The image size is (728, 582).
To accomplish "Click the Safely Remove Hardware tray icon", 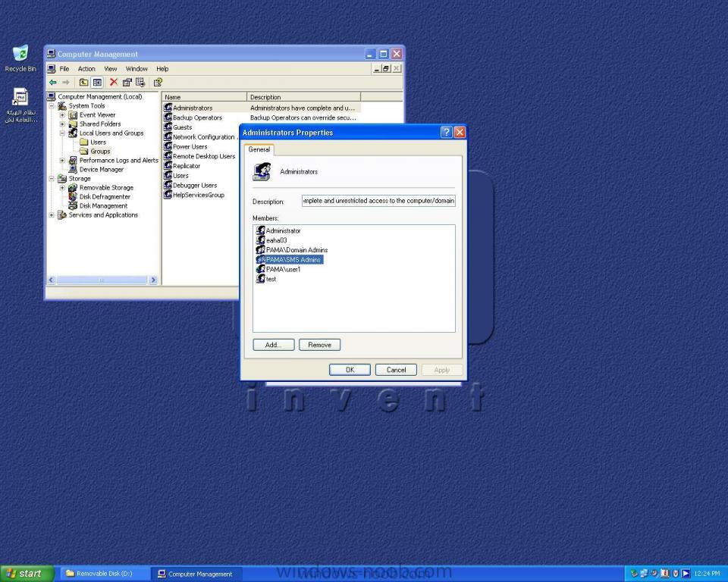I will click(x=634, y=574).
